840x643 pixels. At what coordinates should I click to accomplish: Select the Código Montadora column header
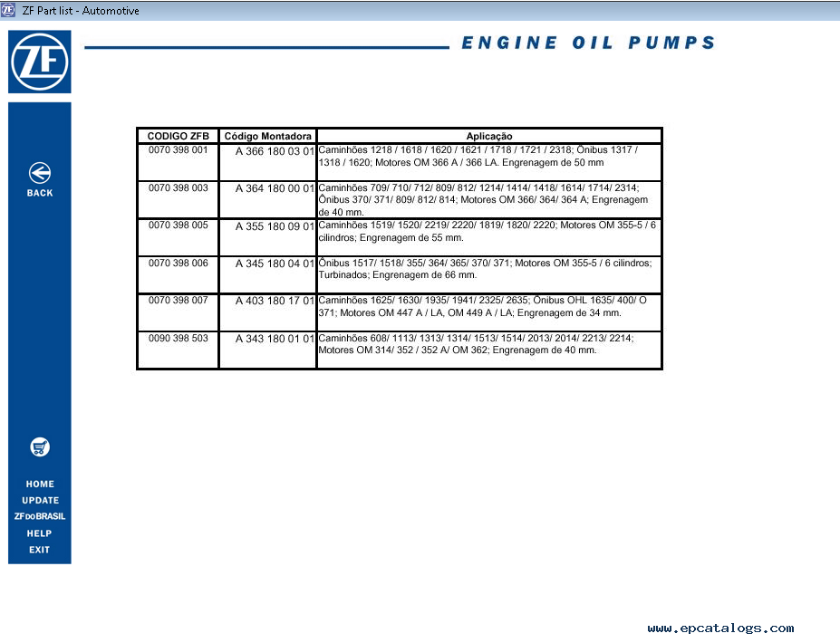268,136
